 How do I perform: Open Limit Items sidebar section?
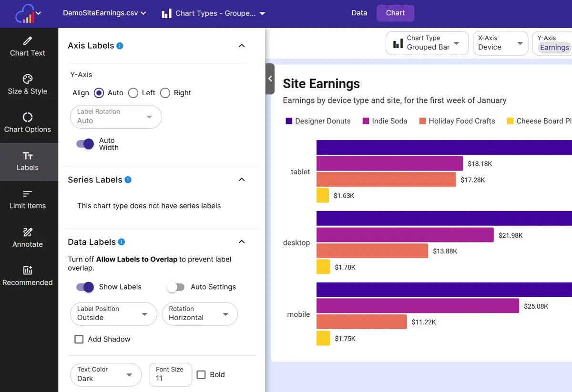pyautogui.click(x=28, y=200)
